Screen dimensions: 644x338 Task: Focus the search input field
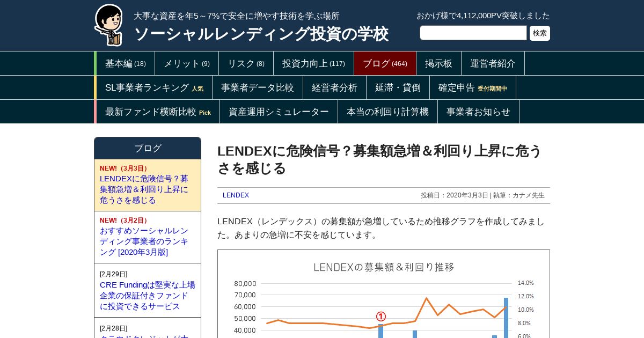pos(473,33)
